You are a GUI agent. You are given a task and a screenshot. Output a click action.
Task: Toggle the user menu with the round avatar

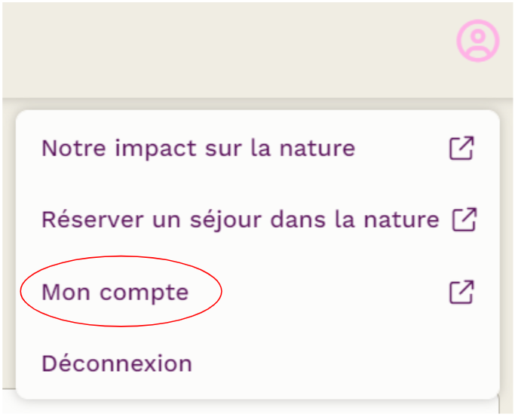point(478,41)
